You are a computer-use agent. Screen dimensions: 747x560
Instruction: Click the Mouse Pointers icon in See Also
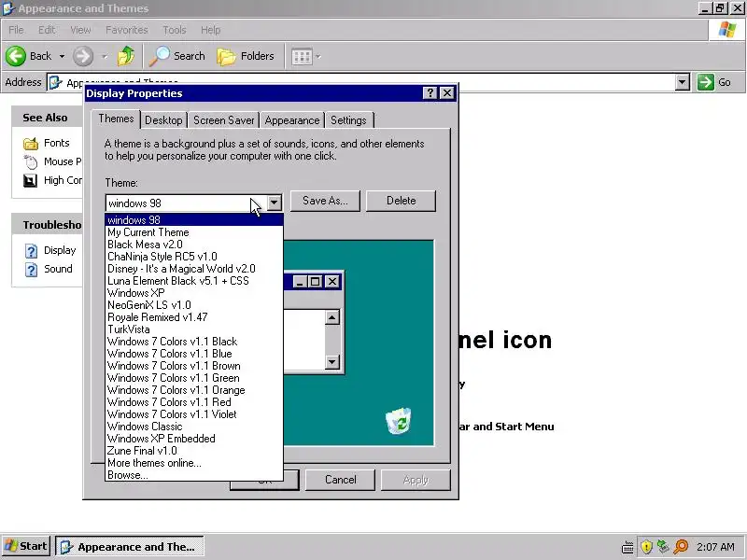pos(31,161)
